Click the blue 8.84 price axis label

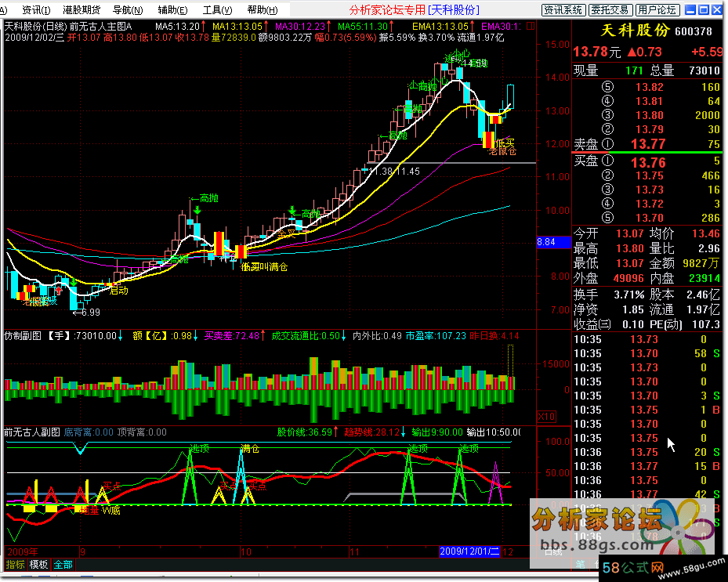[553, 242]
